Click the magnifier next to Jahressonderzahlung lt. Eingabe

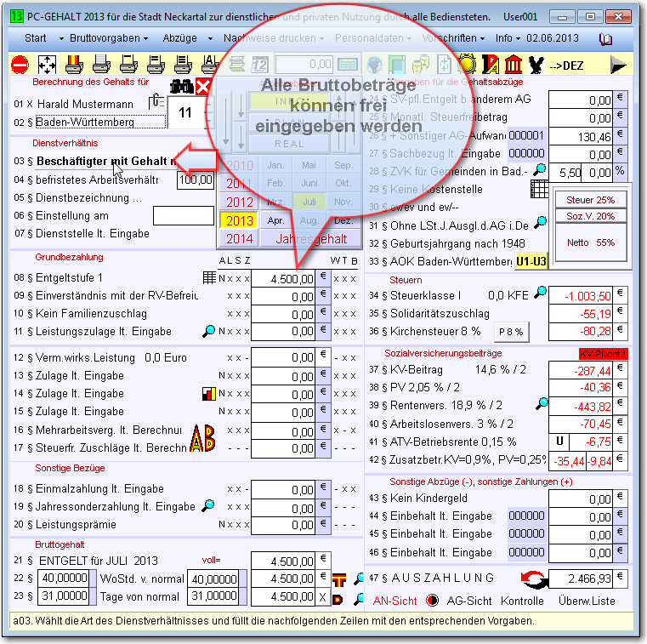[x=208, y=505]
